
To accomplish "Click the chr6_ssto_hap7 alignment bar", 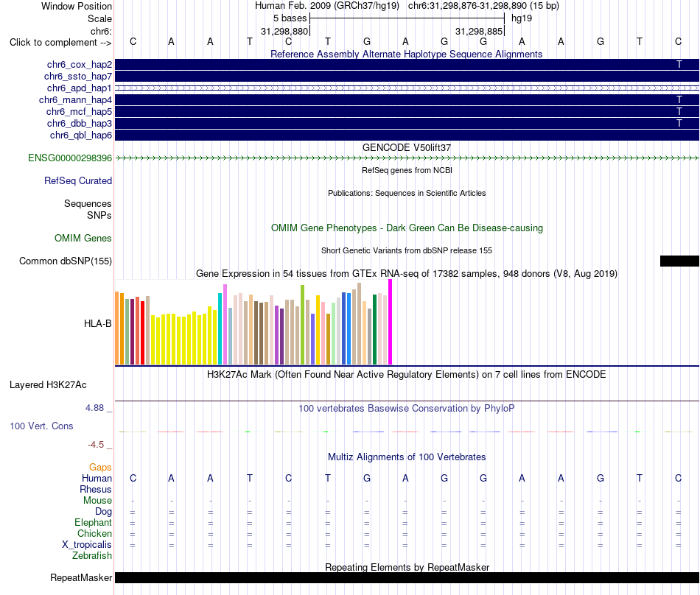I will click(407, 77).
